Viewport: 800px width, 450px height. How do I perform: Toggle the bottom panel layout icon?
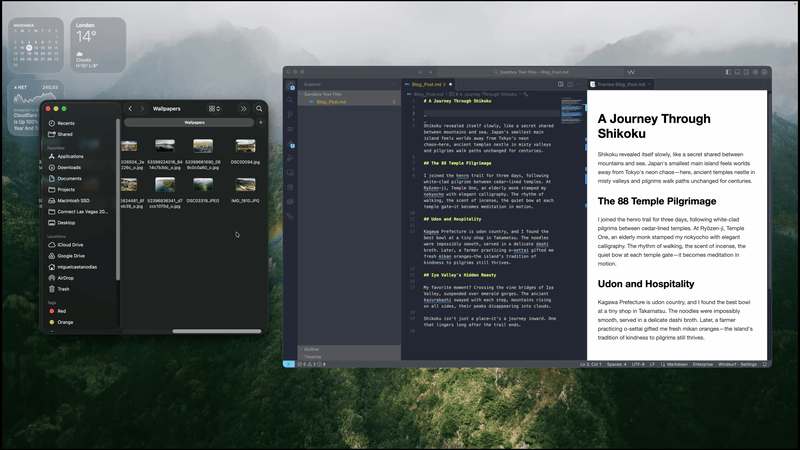pyautogui.click(x=737, y=72)
